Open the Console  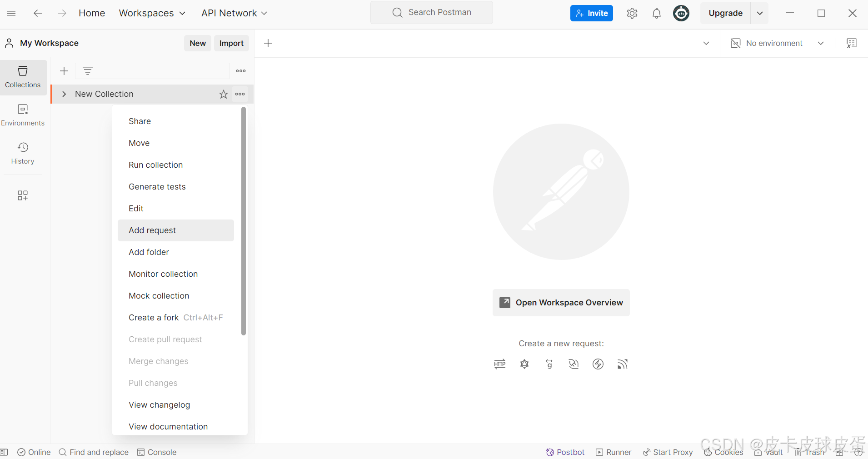[x=157, y=452]
